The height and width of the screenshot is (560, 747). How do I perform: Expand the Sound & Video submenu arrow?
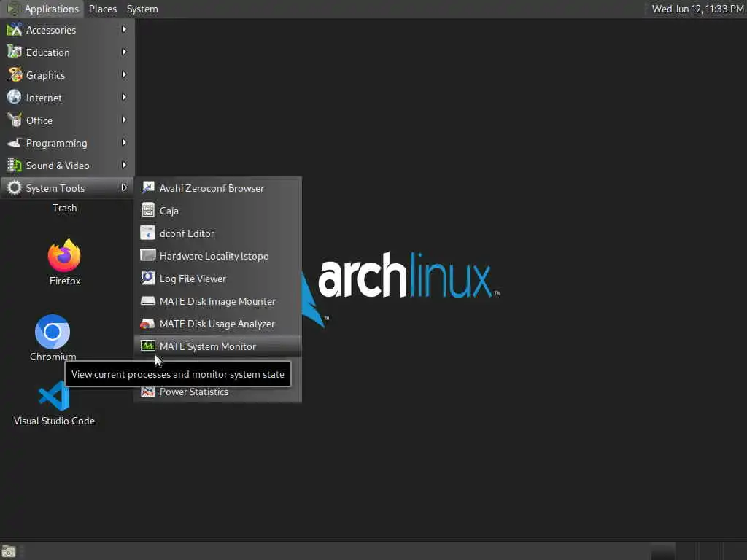(124, 166)
